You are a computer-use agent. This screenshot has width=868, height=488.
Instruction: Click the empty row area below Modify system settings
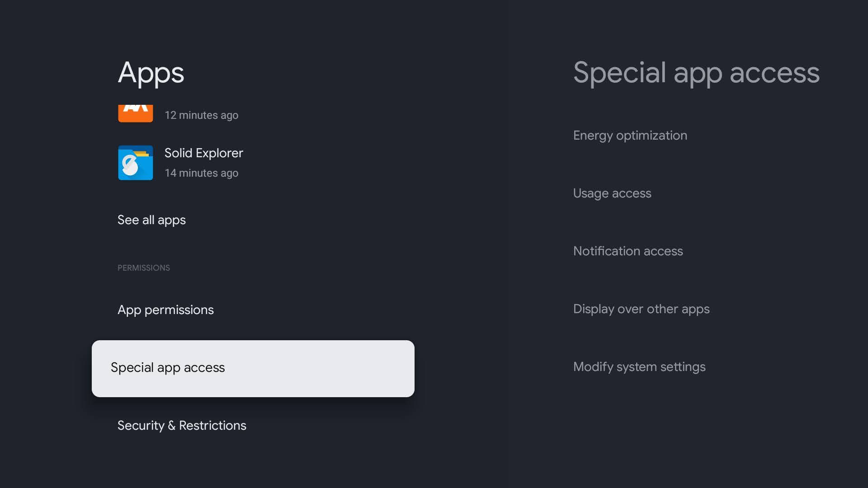click(x=656, y=425)
